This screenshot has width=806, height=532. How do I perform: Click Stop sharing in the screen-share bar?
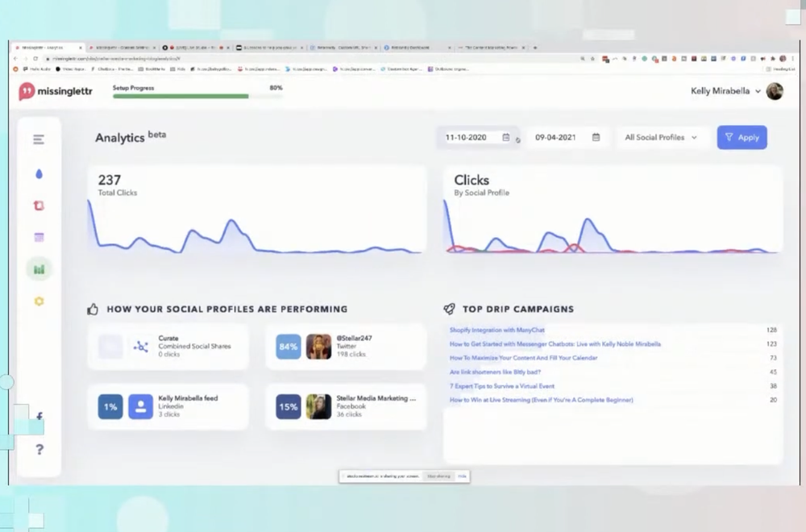pyautogui.click(x=438, y=476)
